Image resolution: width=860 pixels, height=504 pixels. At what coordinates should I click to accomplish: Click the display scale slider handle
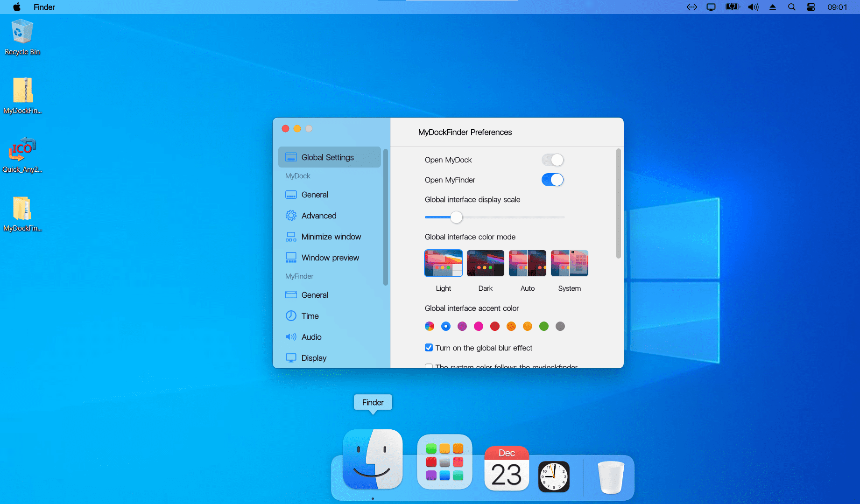click(456, 217)
